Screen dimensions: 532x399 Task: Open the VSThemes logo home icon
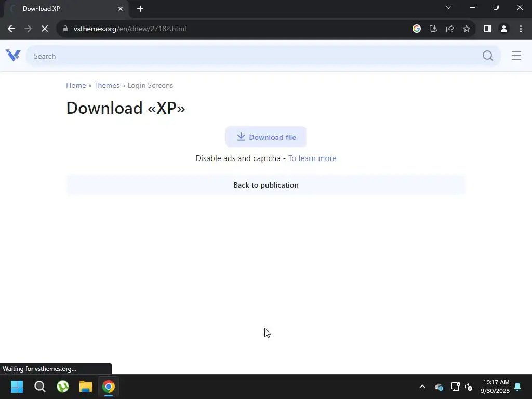click(x=13, y=56)
